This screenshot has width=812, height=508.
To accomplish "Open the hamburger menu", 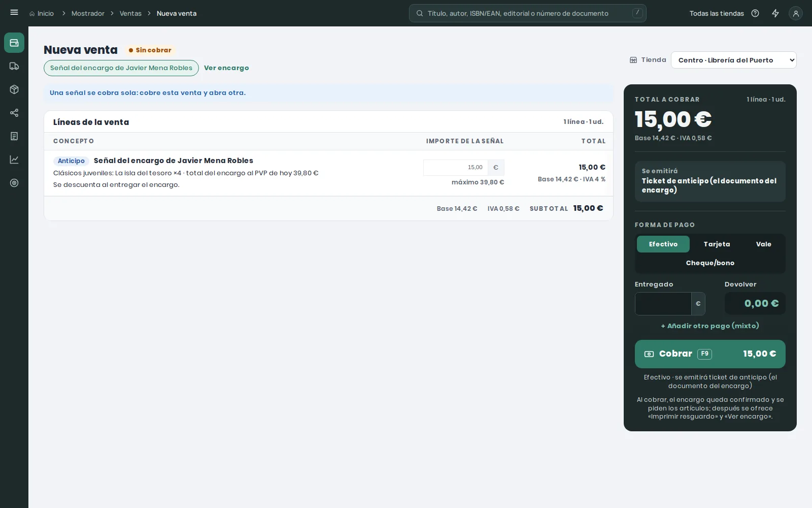I will [x=14, y=13].
